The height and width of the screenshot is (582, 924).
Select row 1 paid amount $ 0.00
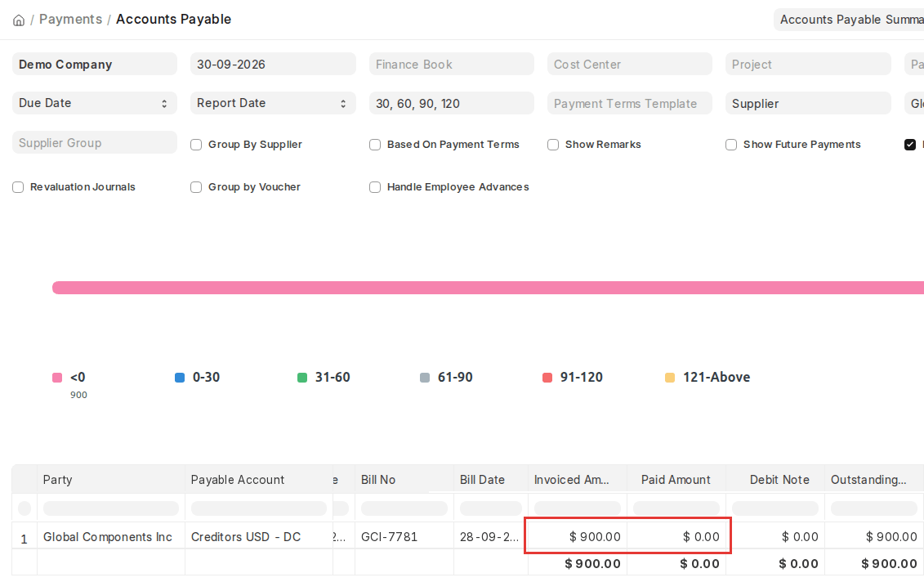(676, 536)
